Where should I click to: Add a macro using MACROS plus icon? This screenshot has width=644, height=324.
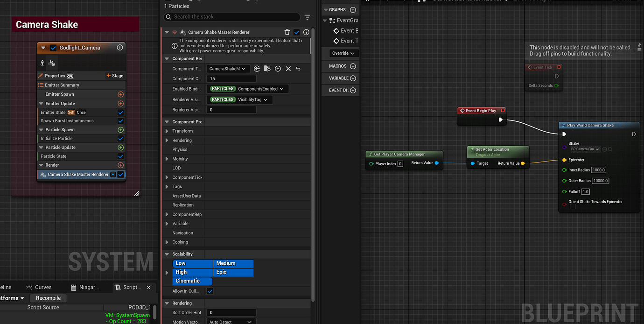pyautogui.click(x=353, y=66)
